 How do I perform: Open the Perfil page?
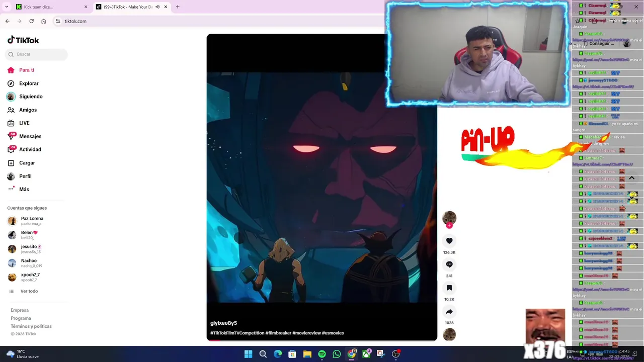click(19, 176)
